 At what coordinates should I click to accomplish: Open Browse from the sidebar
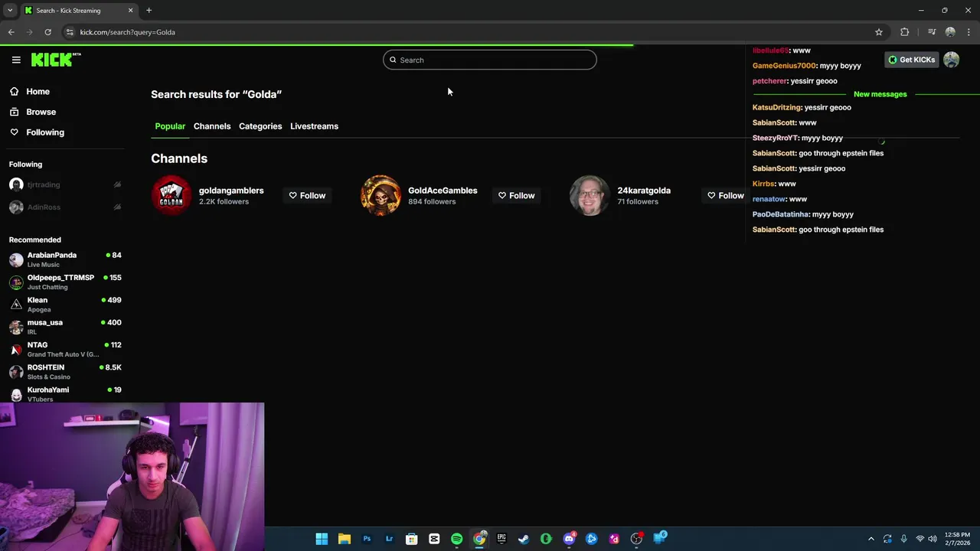(x=33, y=112)
